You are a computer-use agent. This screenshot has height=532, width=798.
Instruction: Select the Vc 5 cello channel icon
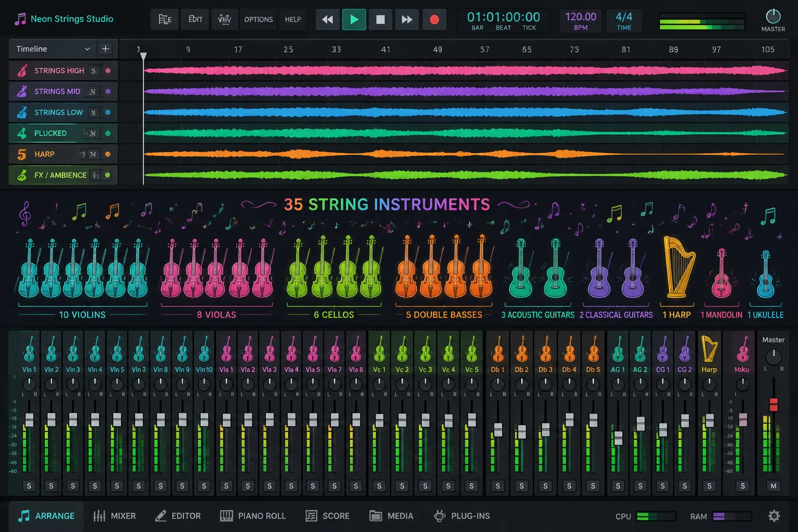[471, 349]
